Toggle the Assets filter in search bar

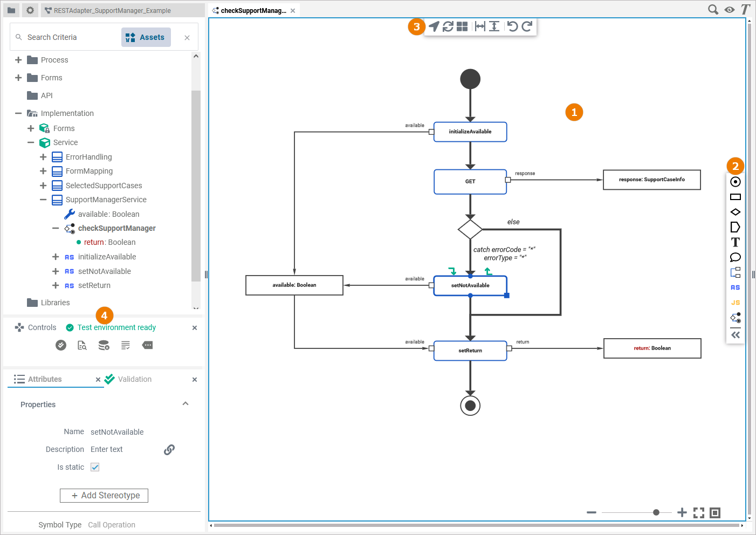pos(146,37)
